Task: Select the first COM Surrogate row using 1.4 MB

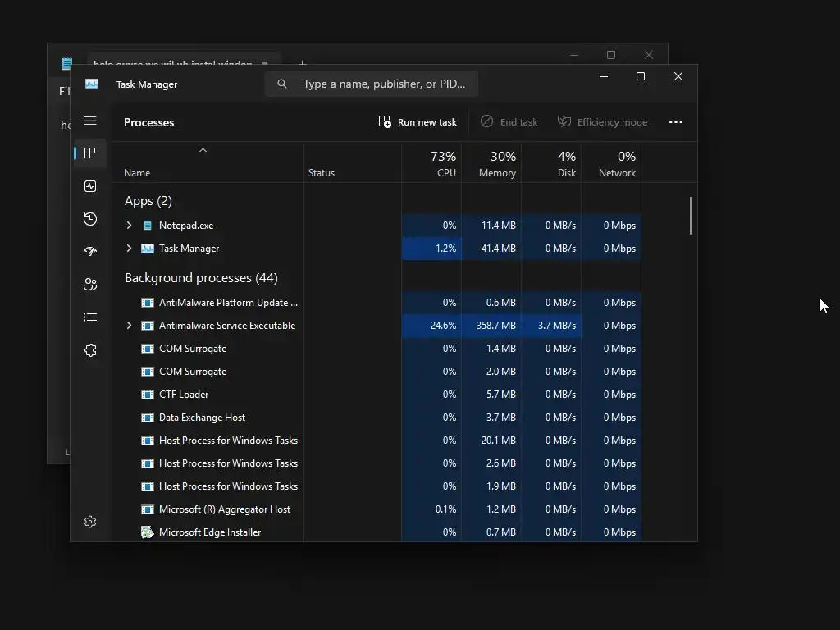Action: click(x=376, y=349)
